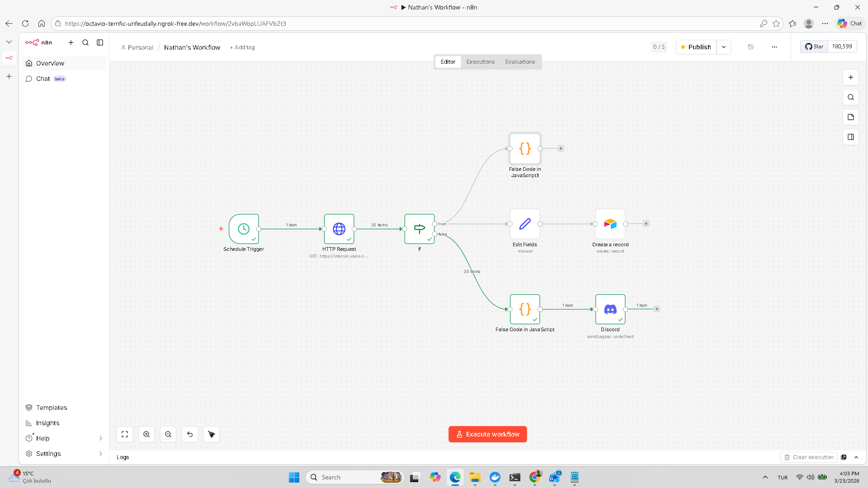Switch to the Executions tab
This screenshot has height=488, width=868.
(x=481, y=62)
